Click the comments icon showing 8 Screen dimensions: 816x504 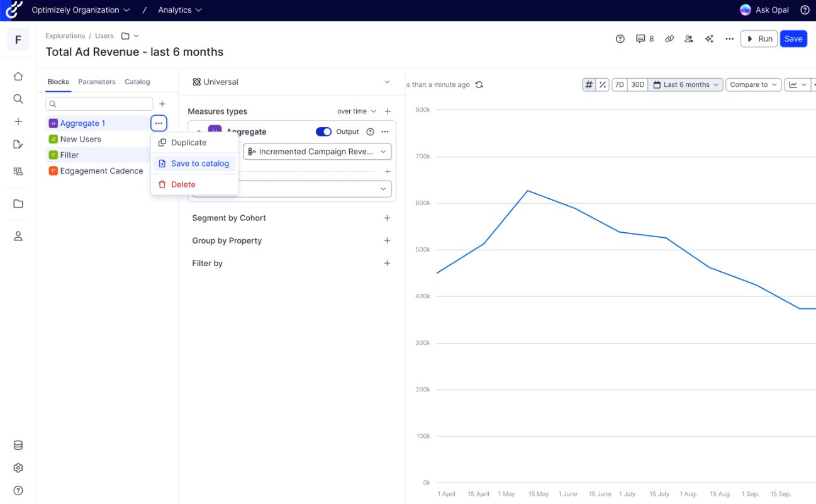click(x=644, y=39)
